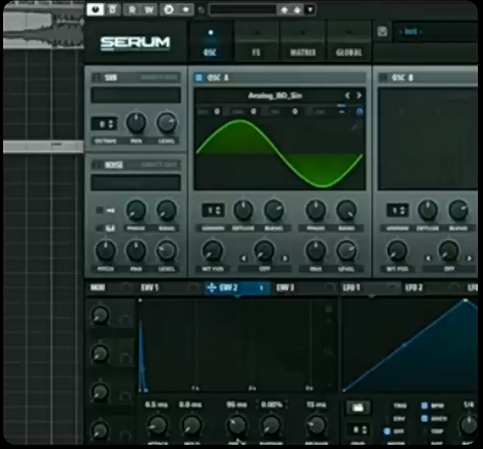Open the MATRIX tab

[303, 42]
